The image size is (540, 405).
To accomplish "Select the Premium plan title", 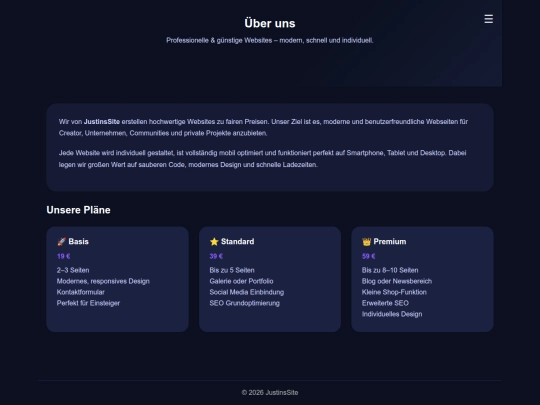I will click(x=390, y=241).
